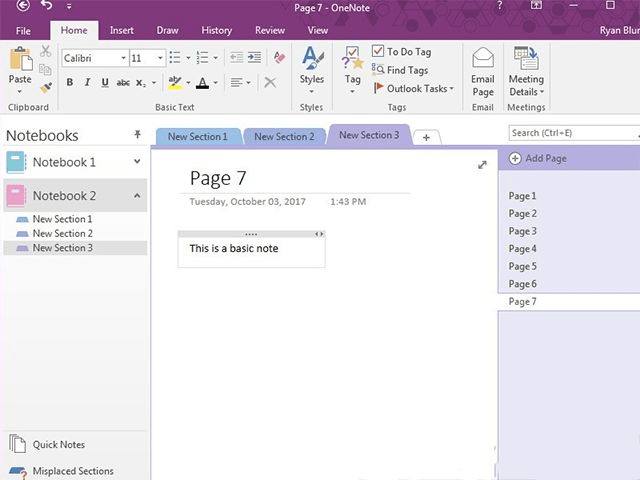Open font color dropdown arrow

point(216,83)
